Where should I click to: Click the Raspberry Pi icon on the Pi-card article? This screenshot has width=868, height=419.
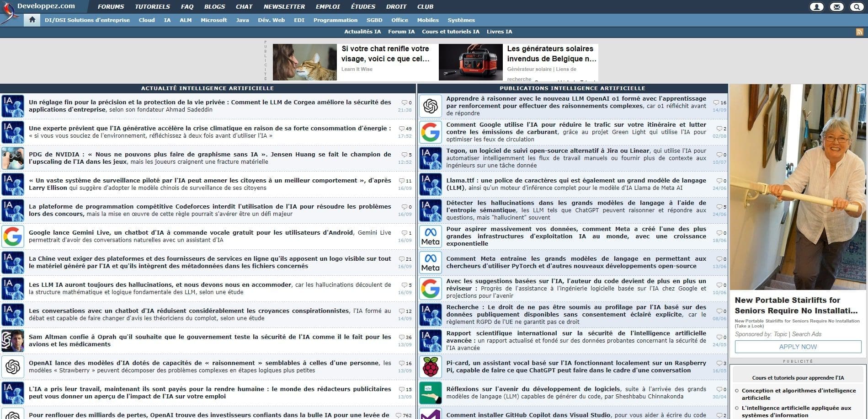(x=430, y=367)
